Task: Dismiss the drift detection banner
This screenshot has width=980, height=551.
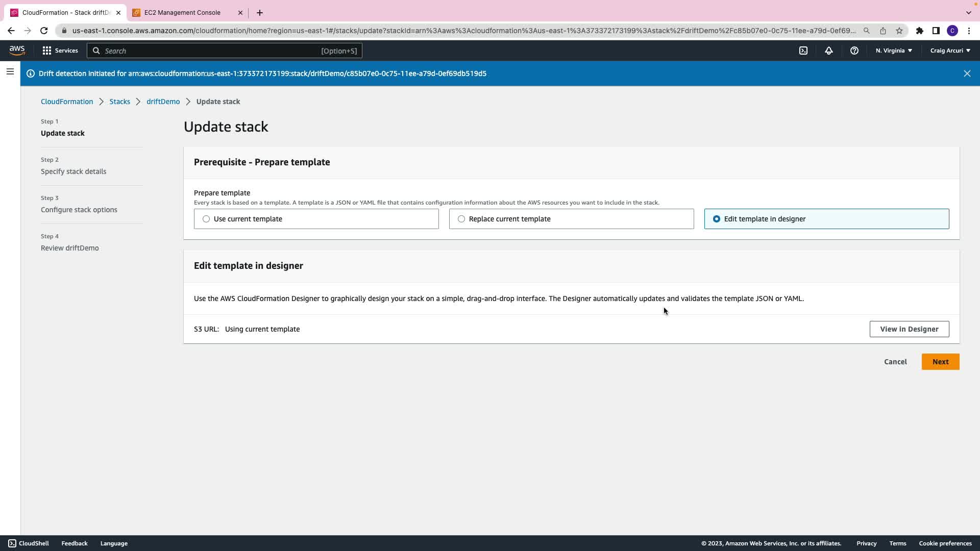Action: point(967,73)
